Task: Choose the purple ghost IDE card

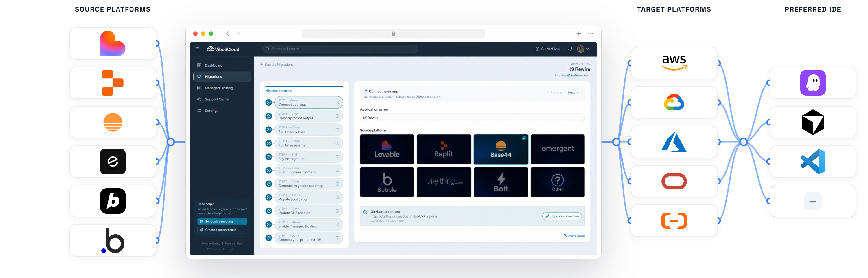Action: tap(813, 83)
